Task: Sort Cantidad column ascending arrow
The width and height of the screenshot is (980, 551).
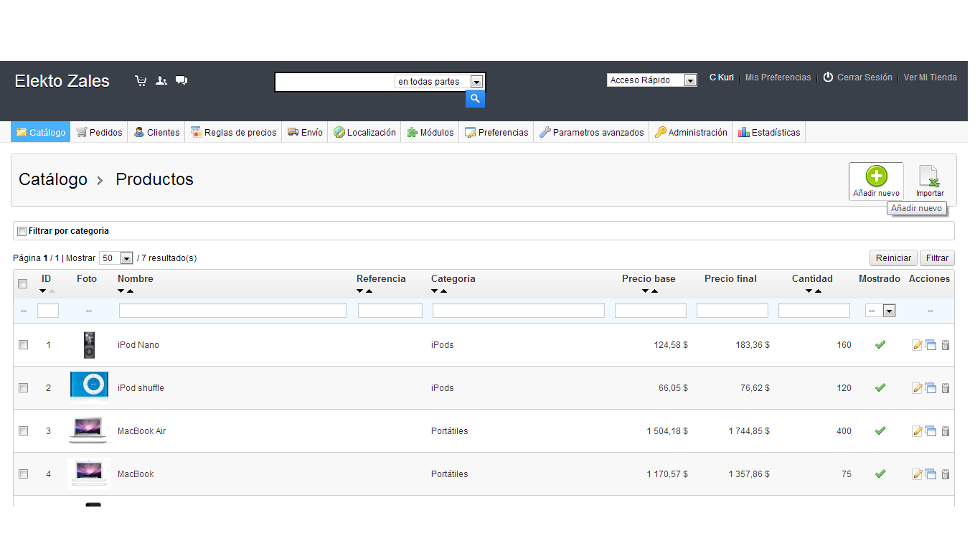Action: pos(818,291)
